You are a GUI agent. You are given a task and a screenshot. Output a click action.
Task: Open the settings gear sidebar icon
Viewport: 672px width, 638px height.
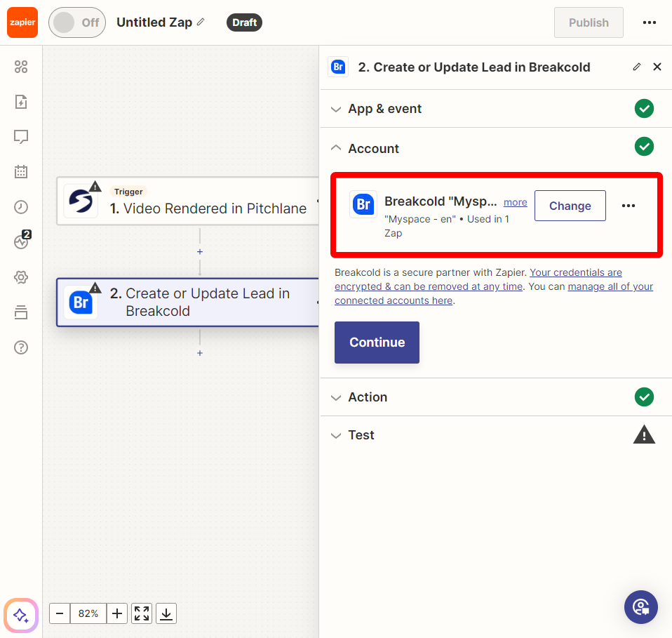pyautogui.click(x=21, y=277)
